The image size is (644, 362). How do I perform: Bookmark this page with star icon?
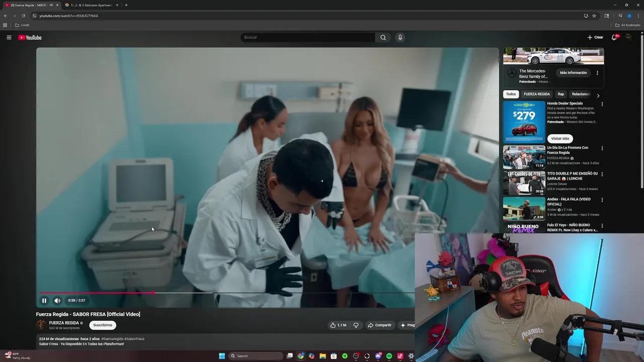tap(594, 16)
